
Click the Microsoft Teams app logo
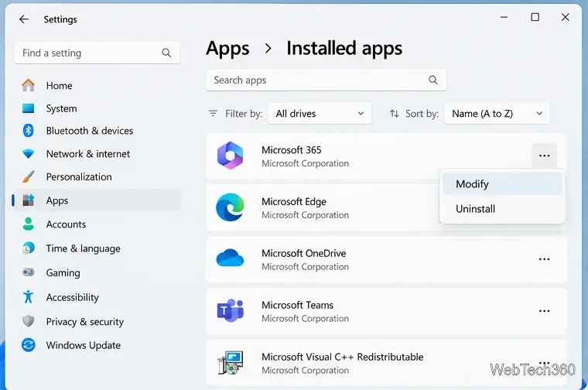[231, 310]
